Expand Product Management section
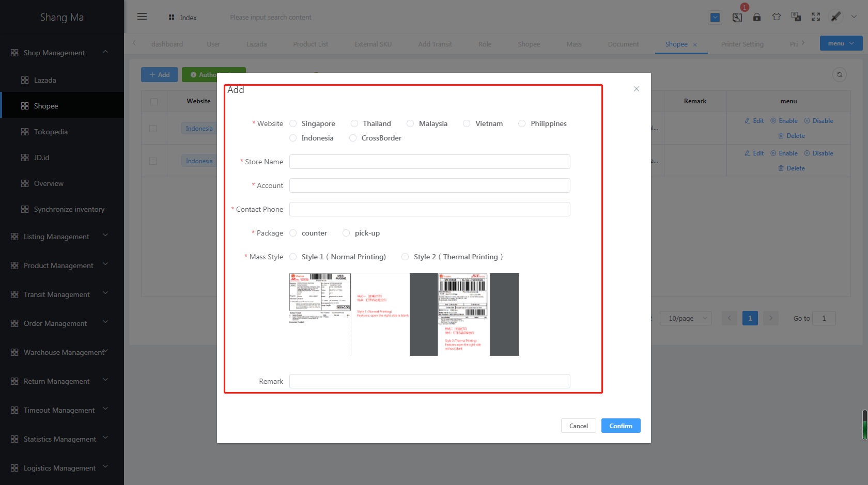This screenshot has width=868, height=485. pyautogui.click(x=105, y=264)
